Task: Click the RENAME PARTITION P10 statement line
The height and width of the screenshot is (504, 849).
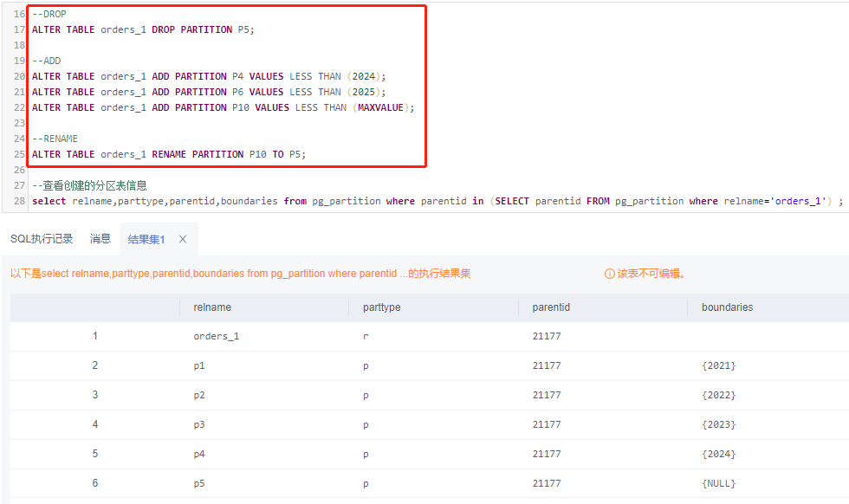Action: coord(169,154)
